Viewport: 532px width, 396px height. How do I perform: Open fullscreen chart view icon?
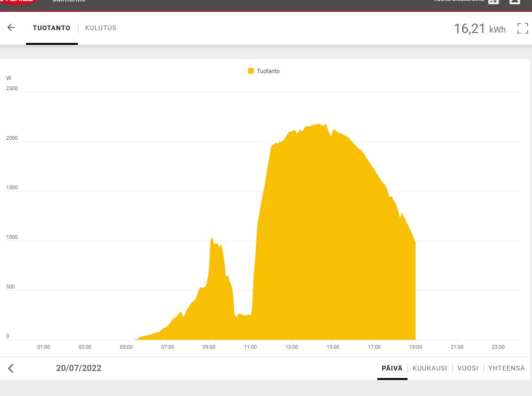point(523,28)
